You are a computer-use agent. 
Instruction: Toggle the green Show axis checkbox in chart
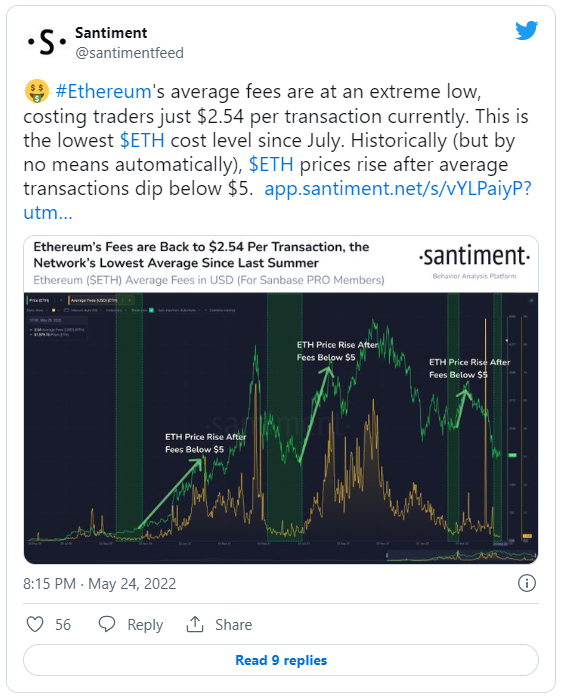pyautogui.click(x=151, y=310)
